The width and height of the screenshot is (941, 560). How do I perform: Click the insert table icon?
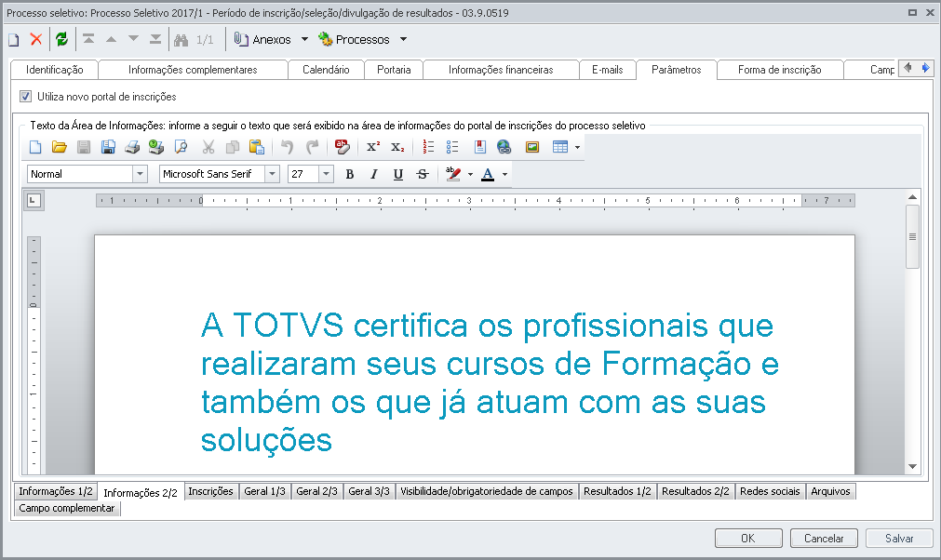click(x=560, y=147)
